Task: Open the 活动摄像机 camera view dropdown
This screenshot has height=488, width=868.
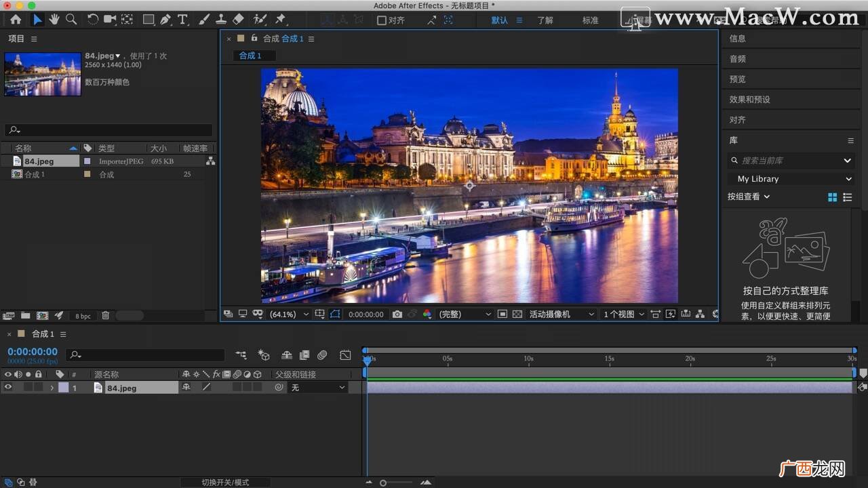Action: tap(561, 314)
